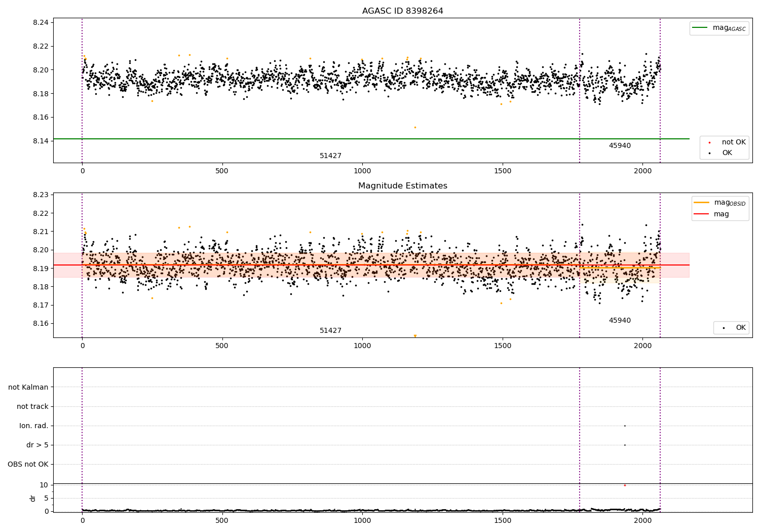Viewport: 760px width, 532px height.
Task: Click label '45940' in the top plot
Action: (x=620, y=146)
